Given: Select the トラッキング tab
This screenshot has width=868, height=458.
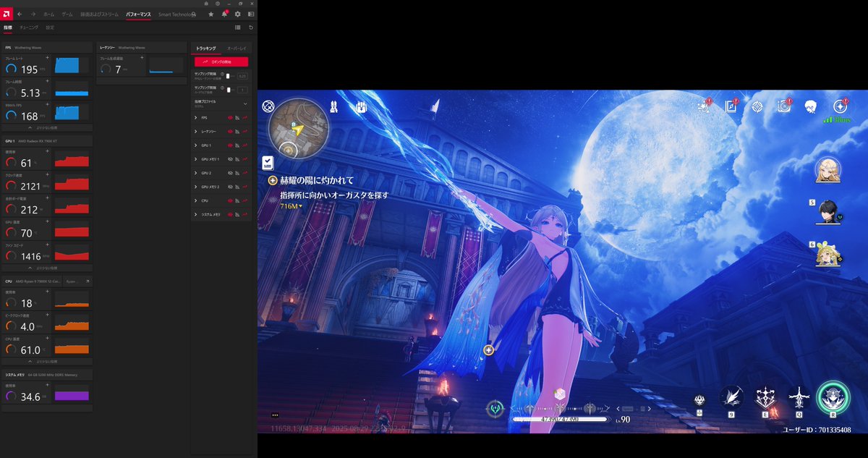Looking at the screenshot, I should [x=206, y=48].
